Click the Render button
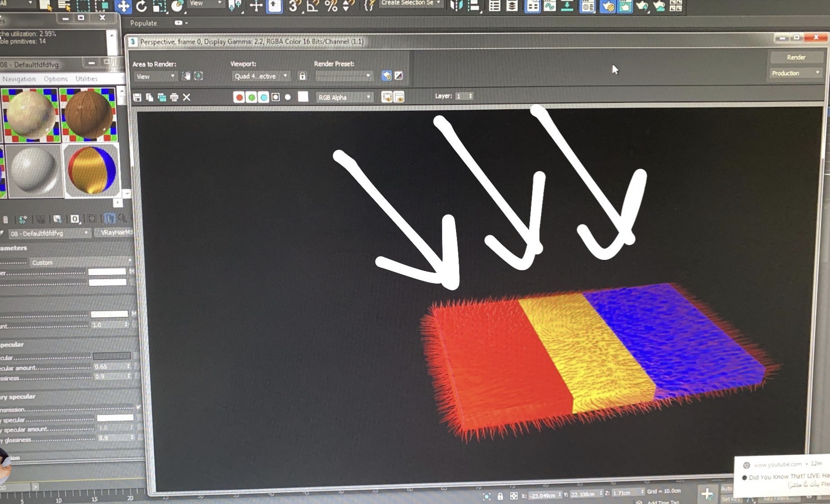The image size is (830, 504). click(796, 57)
